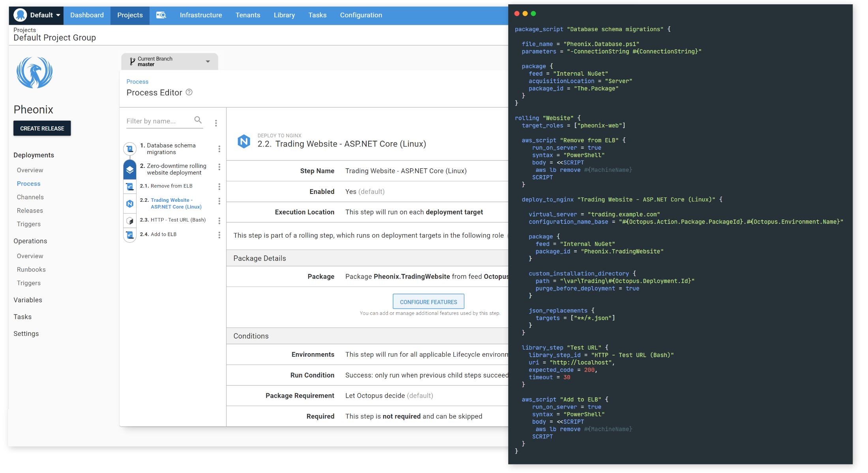Open the step list overflow menu
This screenshot has width=868, height=473.
pyautogui.click(x=216, y=123)
